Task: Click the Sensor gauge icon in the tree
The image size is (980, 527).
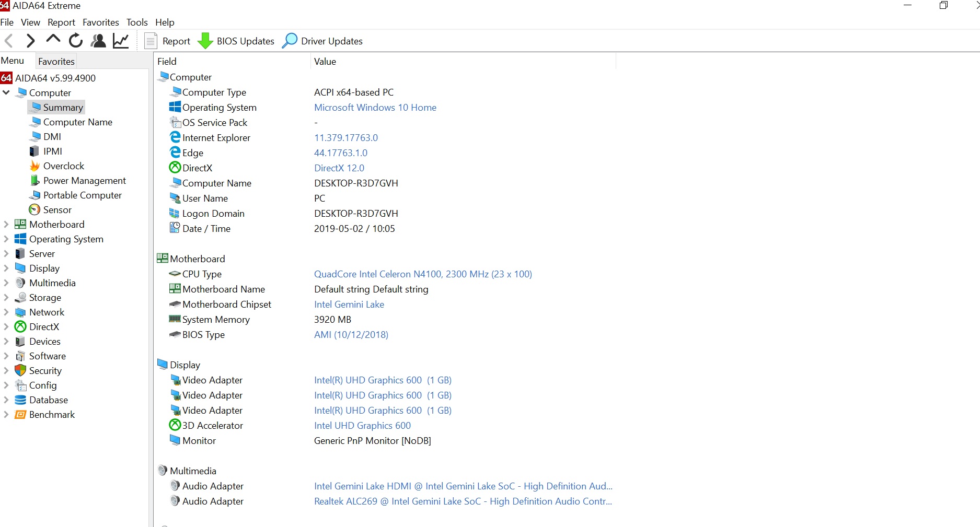Action: [34, 209]
